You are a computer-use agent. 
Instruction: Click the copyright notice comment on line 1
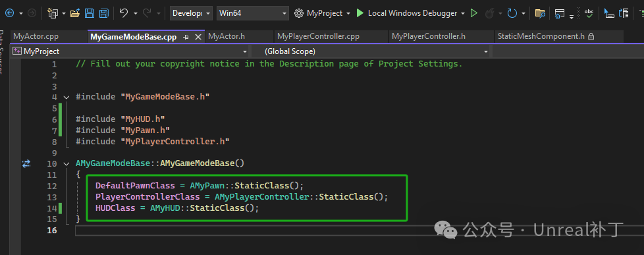click(x=269, y=64)
